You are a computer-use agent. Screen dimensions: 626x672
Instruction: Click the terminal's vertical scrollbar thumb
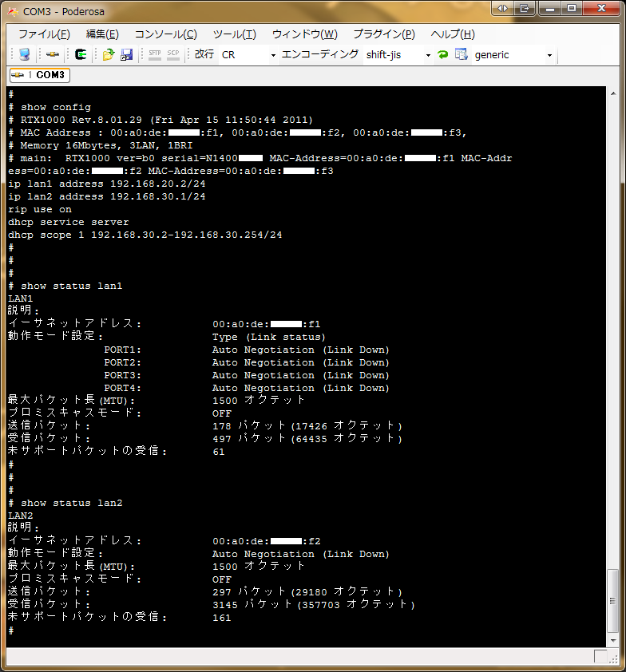point(612,600)
